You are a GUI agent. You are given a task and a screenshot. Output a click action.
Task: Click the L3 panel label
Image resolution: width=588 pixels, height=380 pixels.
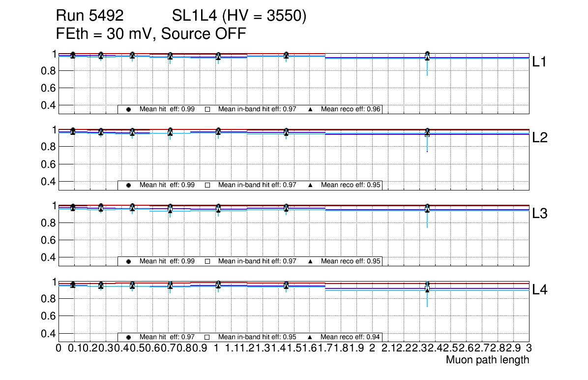(540, 214)
